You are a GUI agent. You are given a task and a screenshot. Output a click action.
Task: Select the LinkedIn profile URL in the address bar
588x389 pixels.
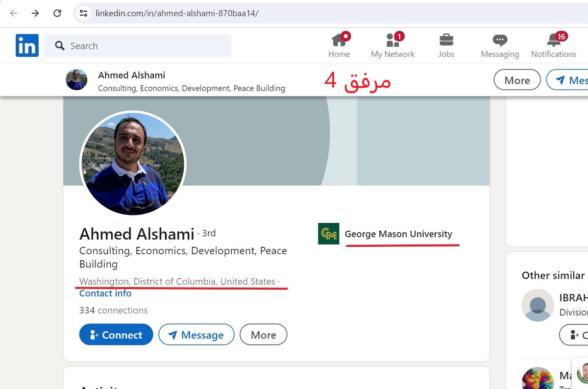177,13
